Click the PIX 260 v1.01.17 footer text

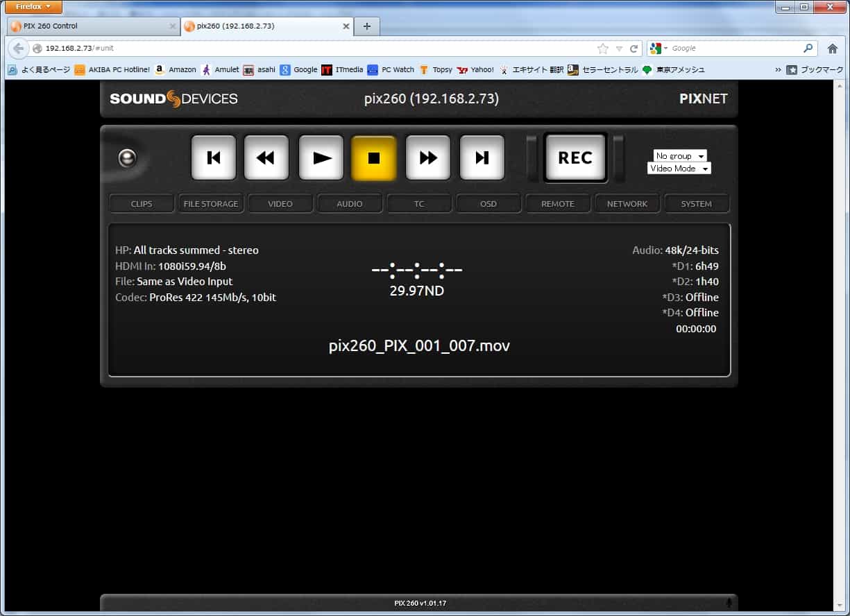420,604
